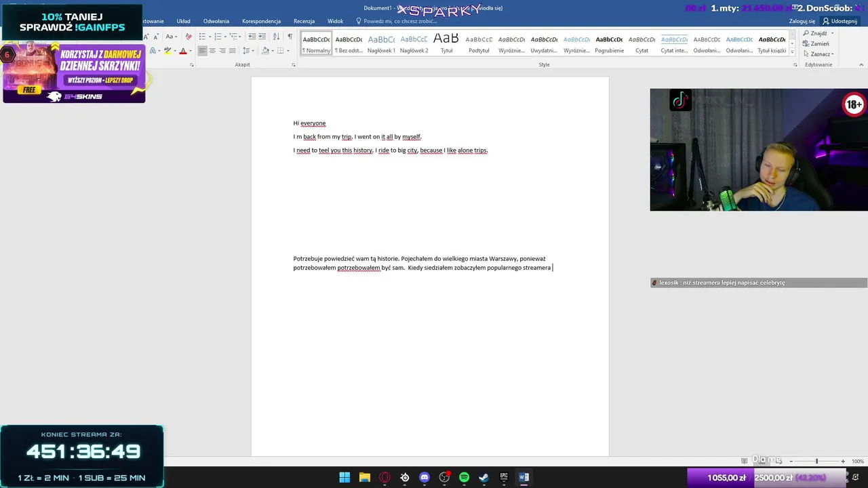Open bullet list style dropdown arrow

(x=210, y=37)
